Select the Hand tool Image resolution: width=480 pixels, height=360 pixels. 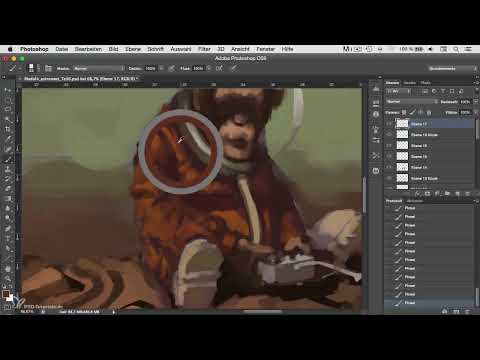8,269
